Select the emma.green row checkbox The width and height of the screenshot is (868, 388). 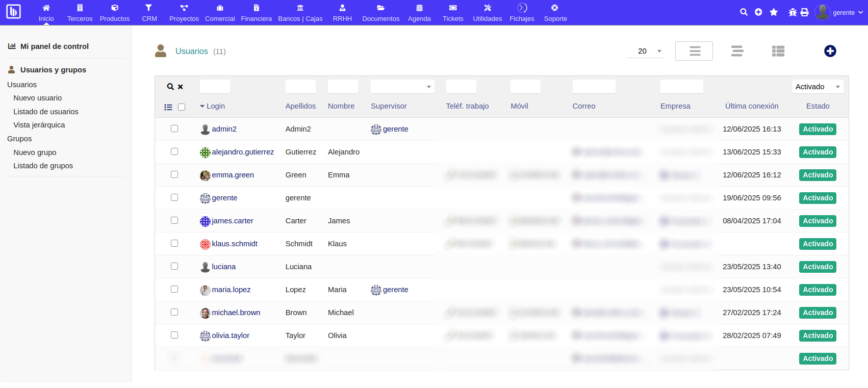click(174, 174)
